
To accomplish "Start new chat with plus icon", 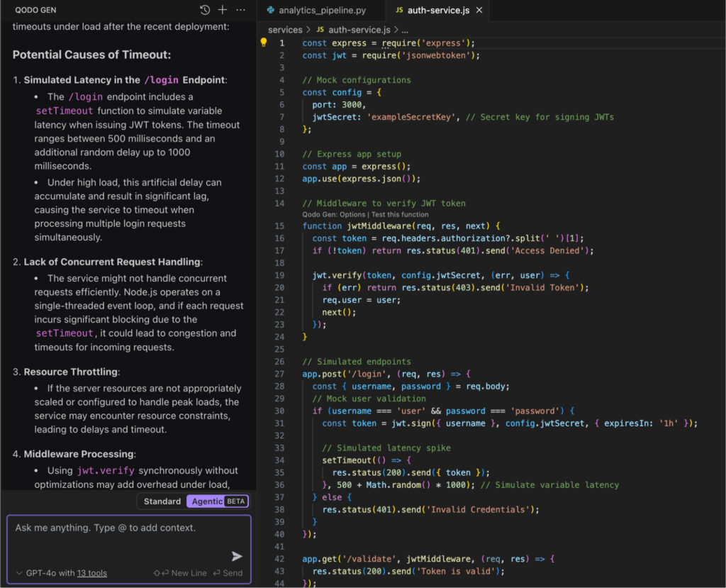I will tap(223, 10).
